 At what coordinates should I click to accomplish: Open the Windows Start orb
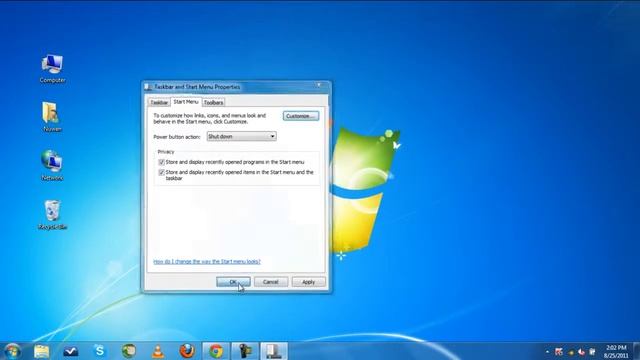click(13, 351)
